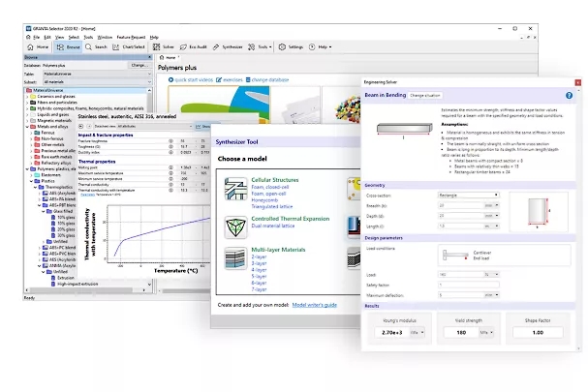Screen dimensions: 588x392
Task: Expand the Elastomers node
Action: pos(31,175)
